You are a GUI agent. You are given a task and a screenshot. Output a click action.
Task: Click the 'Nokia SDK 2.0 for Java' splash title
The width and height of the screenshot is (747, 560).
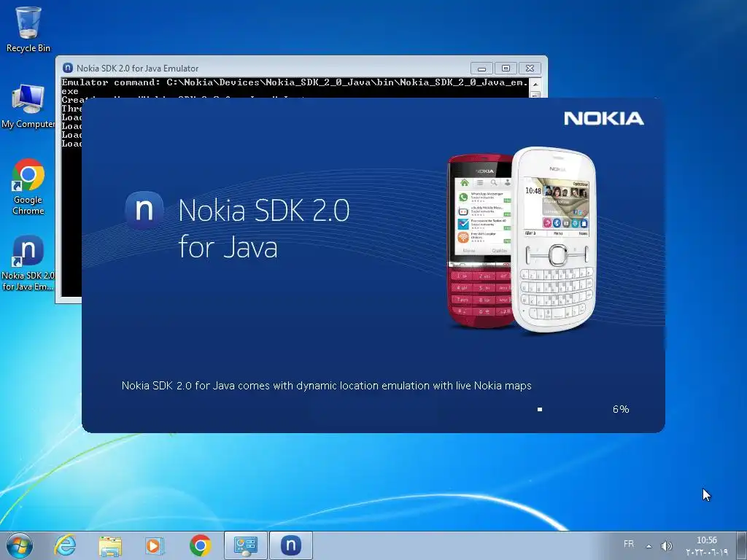[264, 228]
